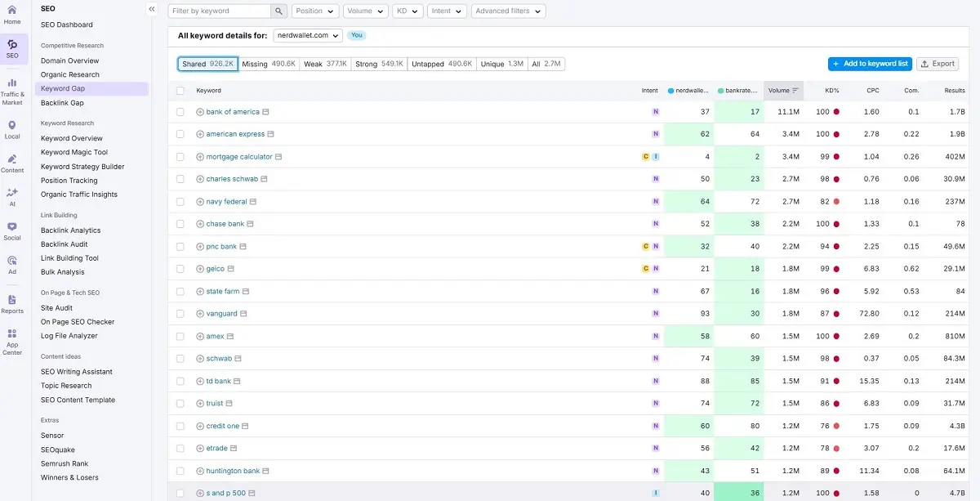
Task: Switch to the Strong keywords tab
Action: 379,64
